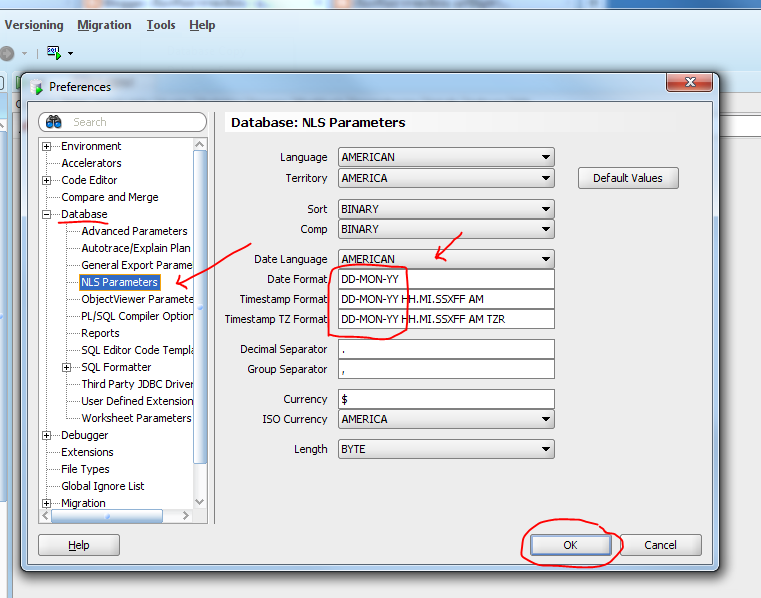
Task: Select Autotrace/Explain Plan tree item
Action: coord(136,248)
